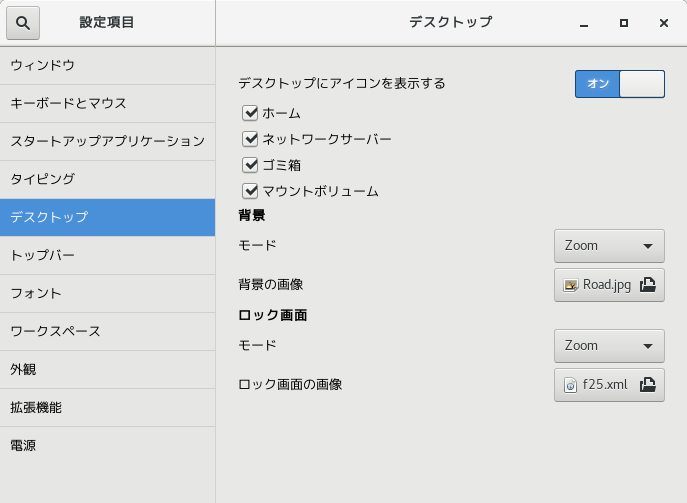The height and width of the screenshot is (503, 687).
Task: Close the Tweaks window
Action: coord(664,23)
